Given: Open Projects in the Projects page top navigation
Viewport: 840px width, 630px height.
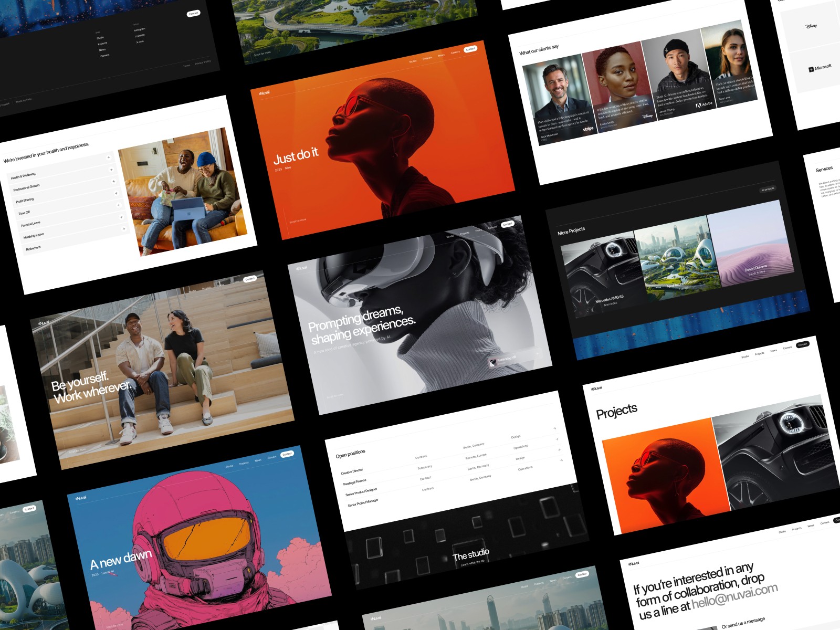Looking at the screenshot, I should pyautogui.click(x=760, y=353).
